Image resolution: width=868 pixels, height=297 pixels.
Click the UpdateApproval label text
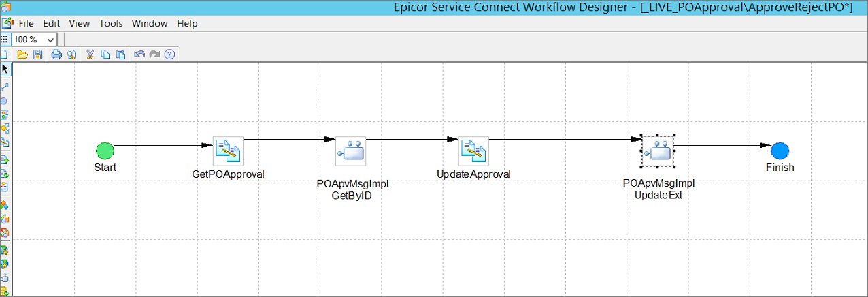(473, 174)
